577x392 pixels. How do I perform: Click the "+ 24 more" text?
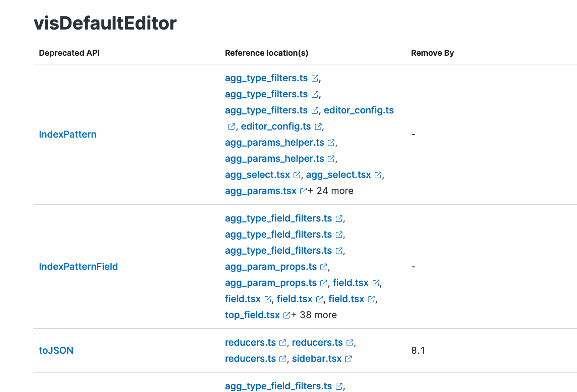click(x=331, y=191)
